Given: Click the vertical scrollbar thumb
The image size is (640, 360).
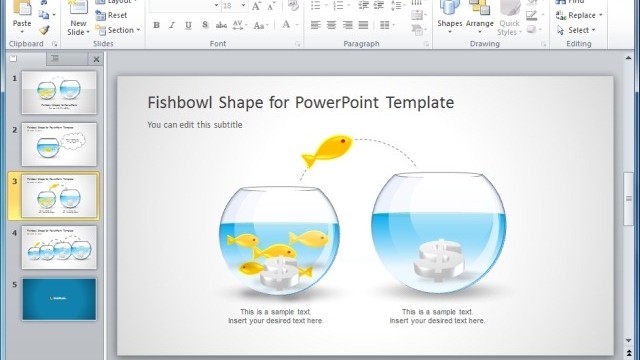Looking at the screenshot, I should pyautogui.click(x=629, y=199).
